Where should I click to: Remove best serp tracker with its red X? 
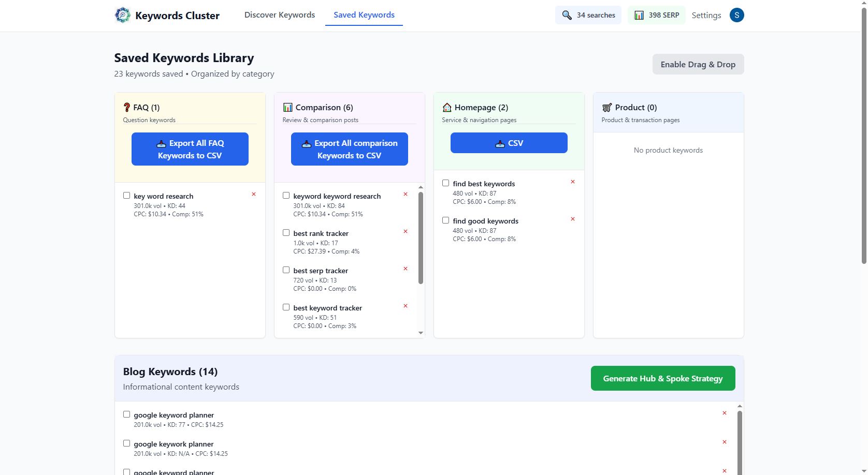[405, 269]
